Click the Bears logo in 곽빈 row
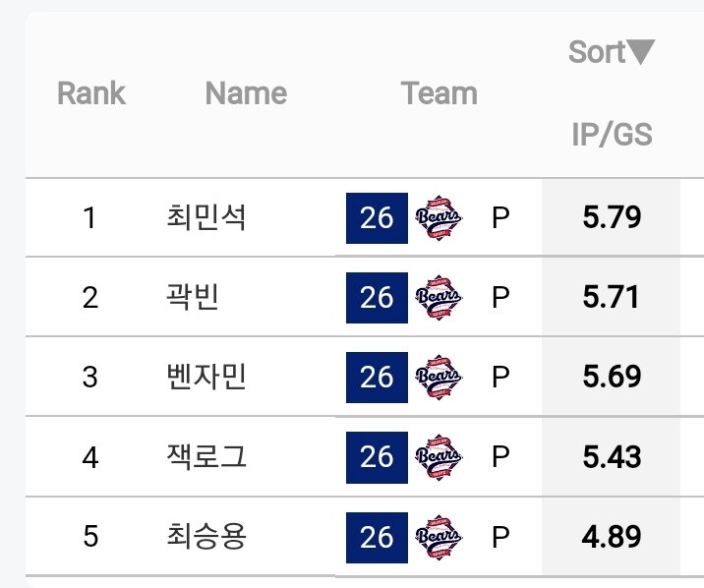 439,298
